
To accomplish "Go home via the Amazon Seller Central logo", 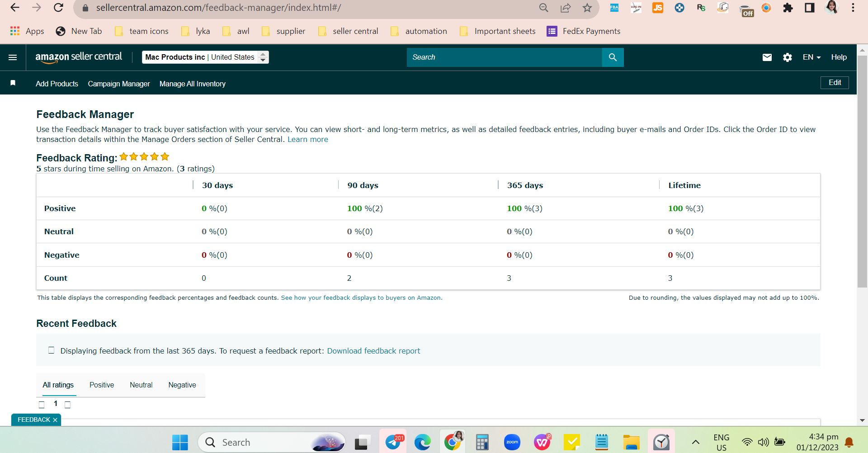I will 79,57.
